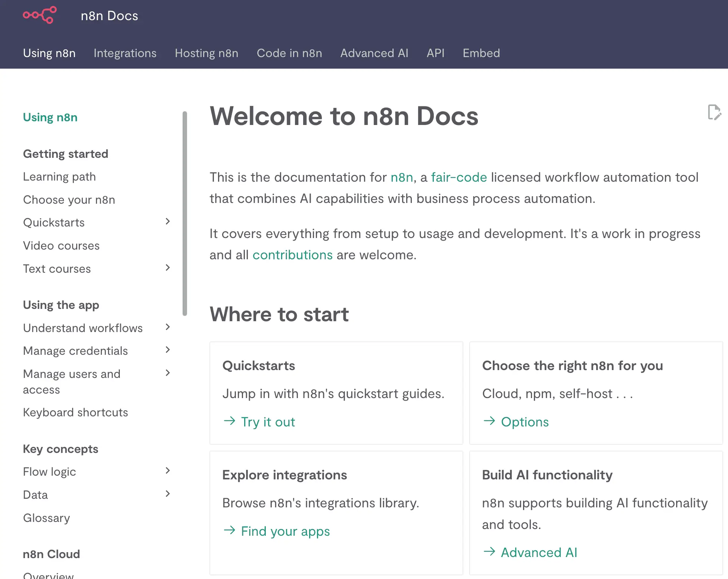728x579 pixels.
Task: Click the Quickstarts card heading
Action: click(258, 366)
